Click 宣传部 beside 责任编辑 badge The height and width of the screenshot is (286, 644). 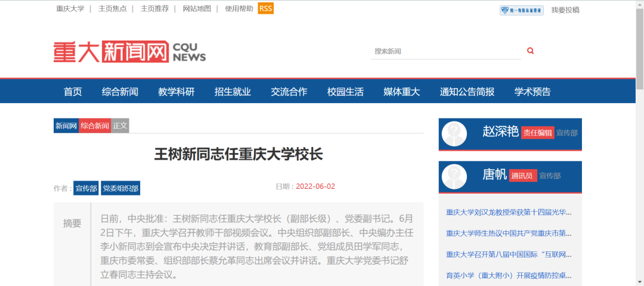(567, 133)
